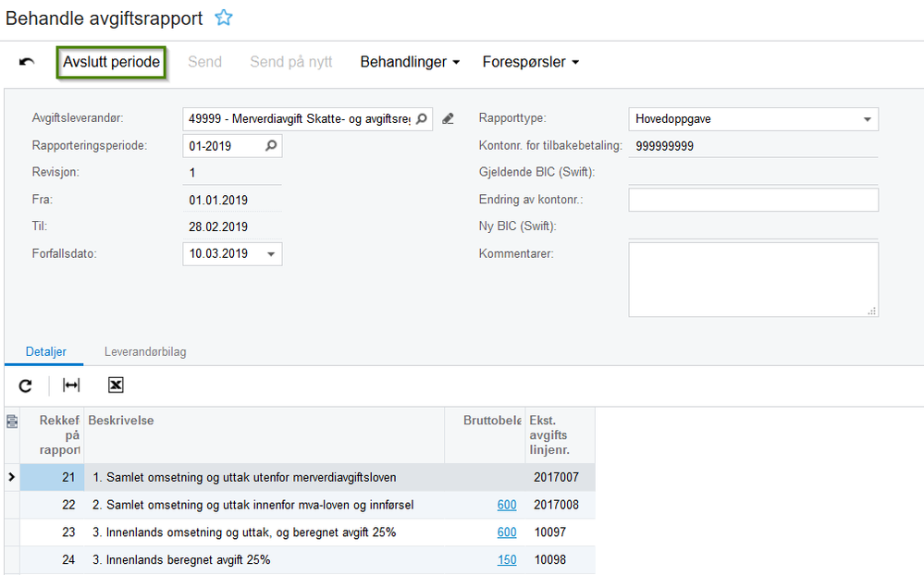Screen dimensions: 924x575
Task: Click the Endring av kontonr. input field
Action: (753, 200)
